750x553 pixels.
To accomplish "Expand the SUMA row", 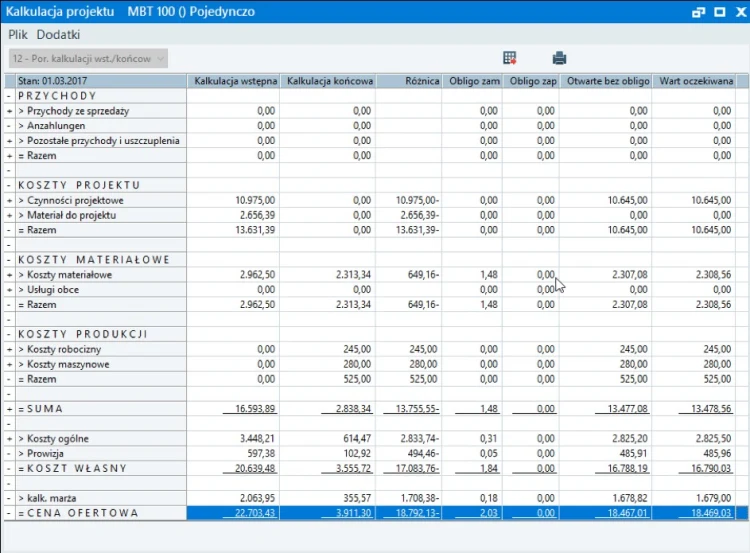I will 9,409.
